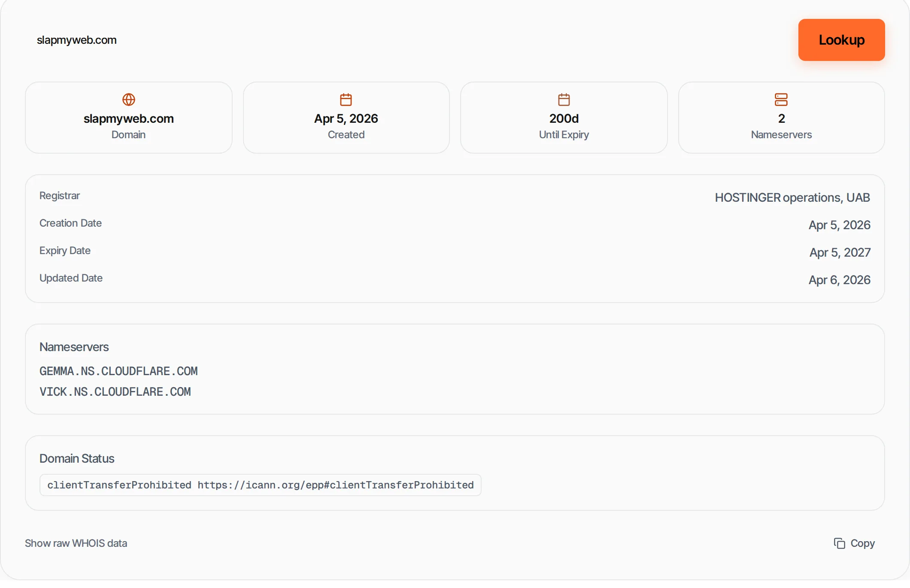Expand Show raw WHOIS data

76,543
